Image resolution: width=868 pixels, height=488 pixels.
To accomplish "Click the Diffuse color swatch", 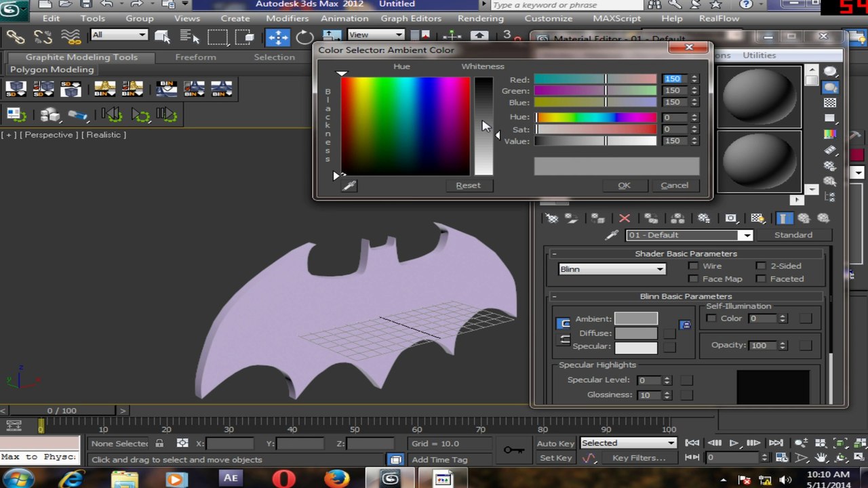I will point(636,333).
